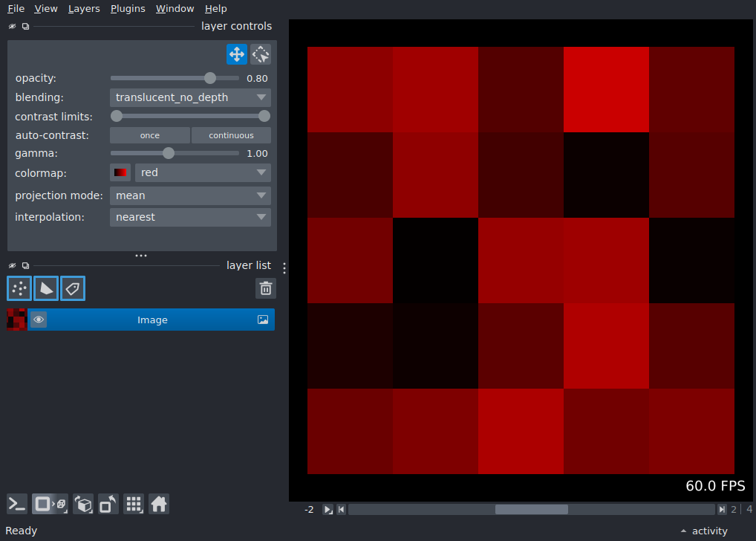756x541 pixels.
Task: Enable continuous auto-contrast
Action: [232, 135]
